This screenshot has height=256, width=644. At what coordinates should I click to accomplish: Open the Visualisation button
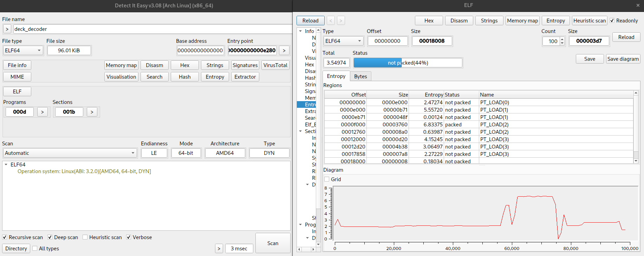click(121, 77)
